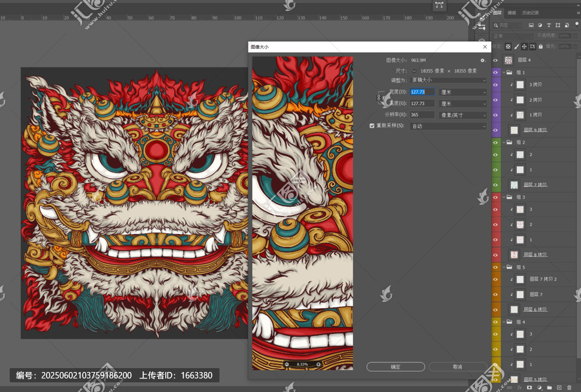Click the lock all padlock icon

pyautogui.click(x=540, y=46)
